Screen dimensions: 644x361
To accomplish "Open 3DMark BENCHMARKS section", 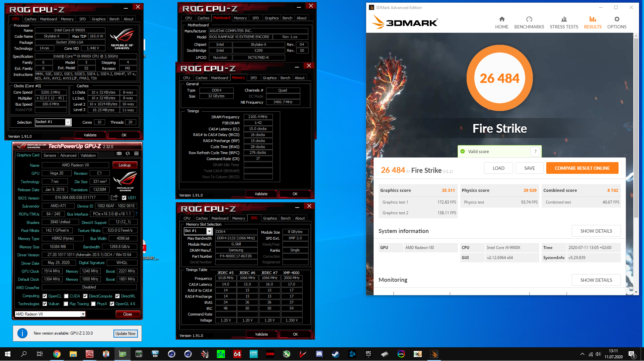I will tap(529, 23).
